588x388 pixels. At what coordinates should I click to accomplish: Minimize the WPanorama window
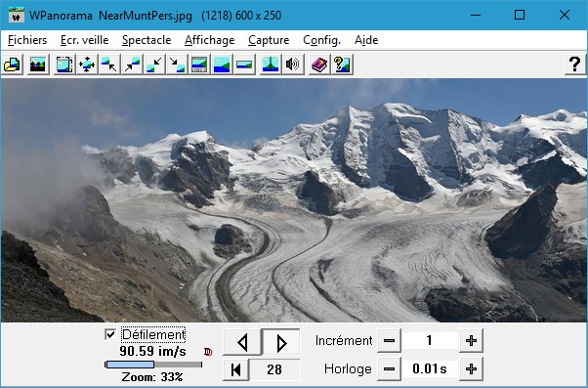coord(476,15)
